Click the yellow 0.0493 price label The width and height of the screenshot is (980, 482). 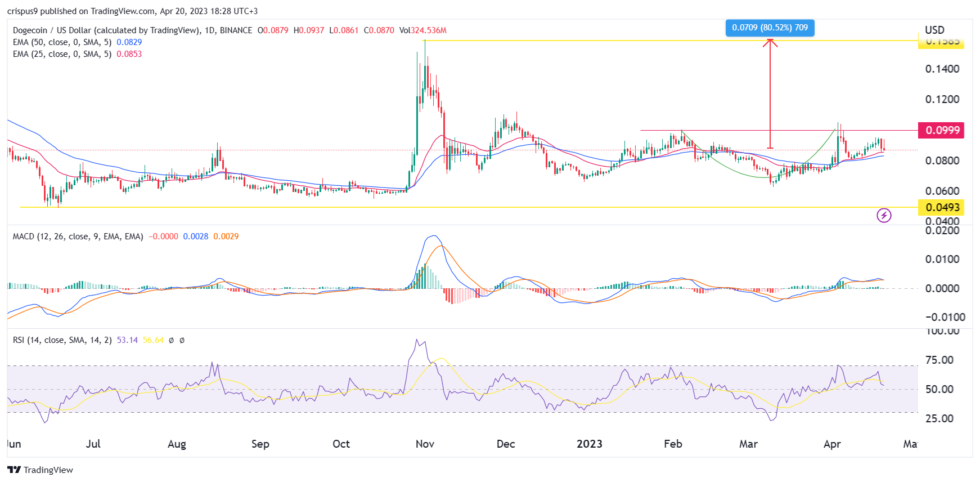click(941, 207)
